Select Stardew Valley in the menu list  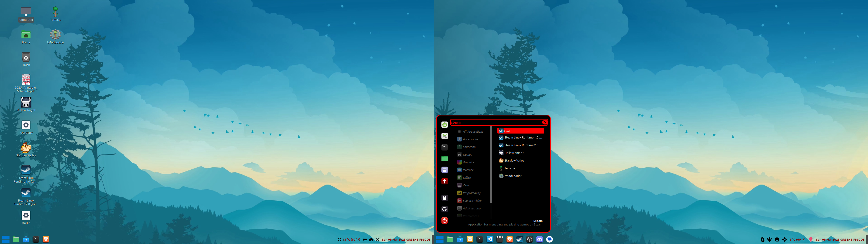tap(514, 160)
